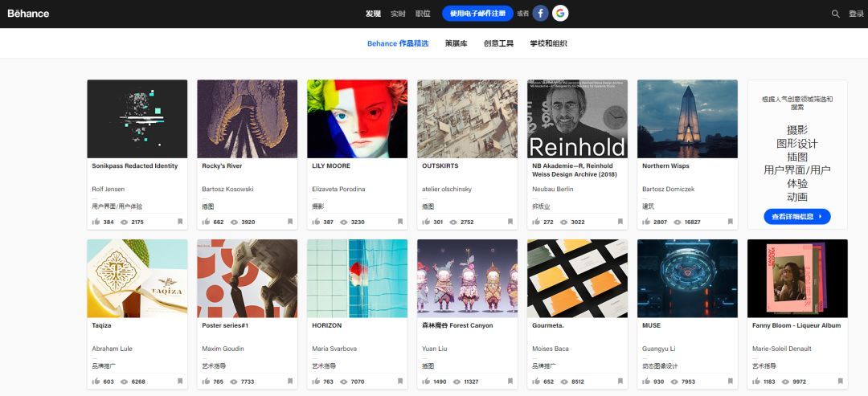Bookmark the OUTSKIRTS project
This screenshot has height=396, width=868.
coord(510,222)
